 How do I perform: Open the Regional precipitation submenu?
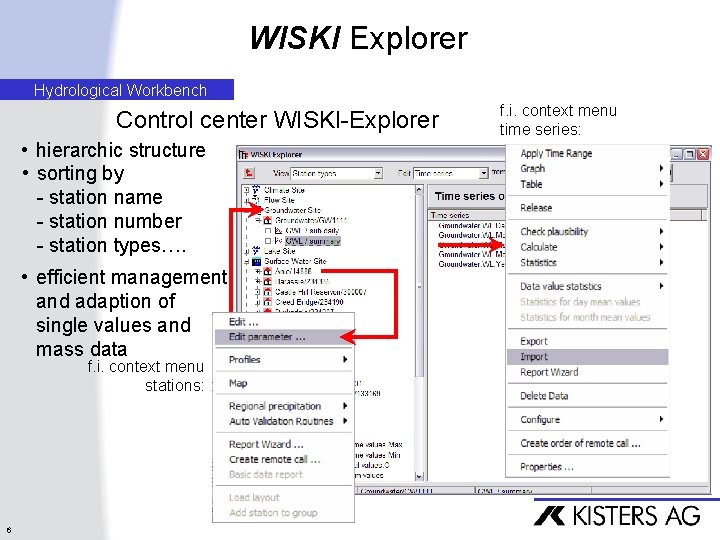coord(284,406)
